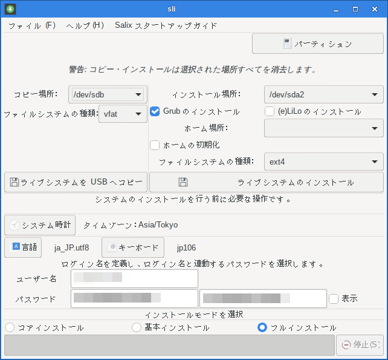Screen dimensions: 388x360
Task: Maximize the sli window
Action: (356, 9)
